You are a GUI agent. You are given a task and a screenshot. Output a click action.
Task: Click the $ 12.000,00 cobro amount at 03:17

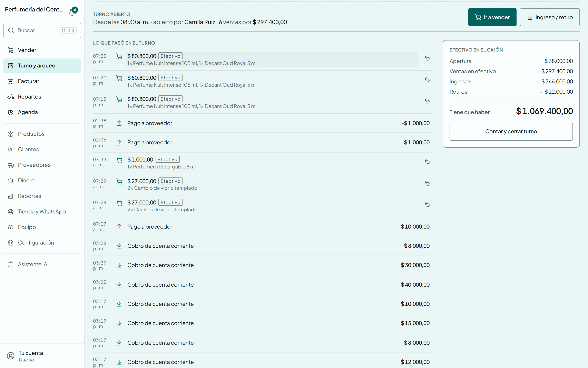coord(415,362)
